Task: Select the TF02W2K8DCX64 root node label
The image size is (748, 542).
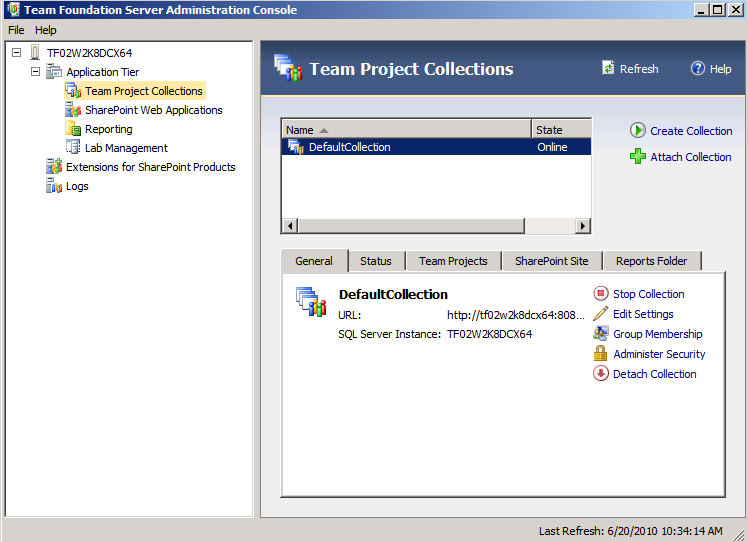Action: click(x=89, y=53)
